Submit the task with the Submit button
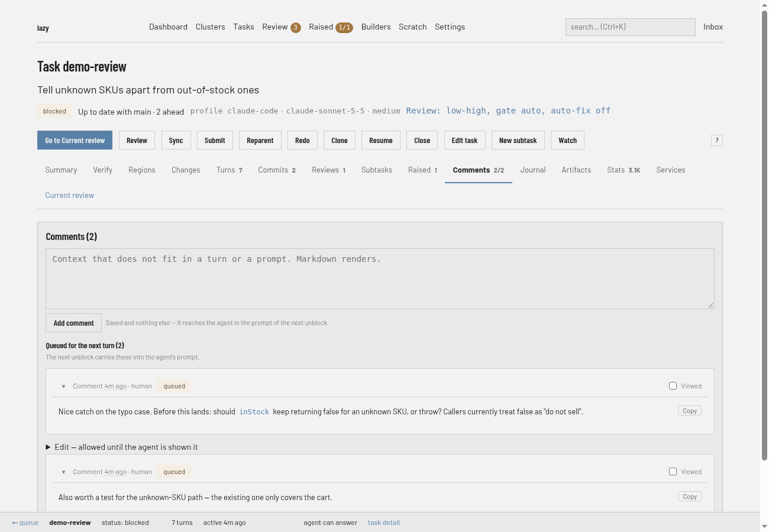 [x=215, y=140]
